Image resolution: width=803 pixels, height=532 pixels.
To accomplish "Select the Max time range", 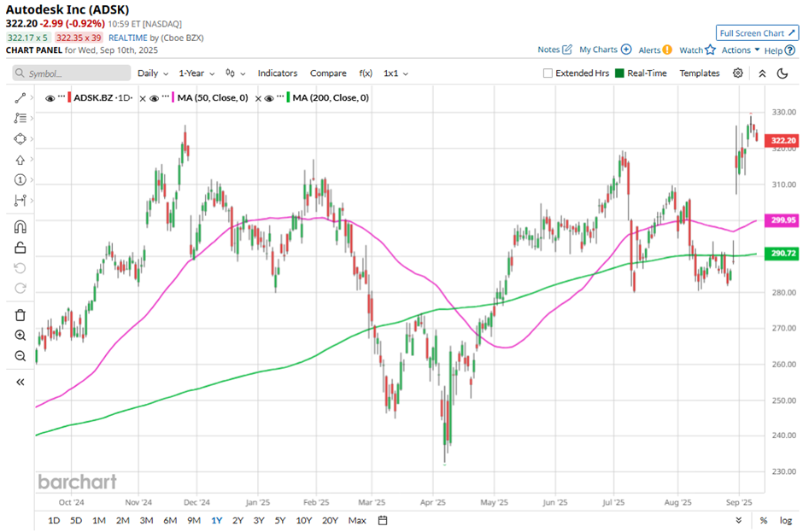I will coord(357,520).
